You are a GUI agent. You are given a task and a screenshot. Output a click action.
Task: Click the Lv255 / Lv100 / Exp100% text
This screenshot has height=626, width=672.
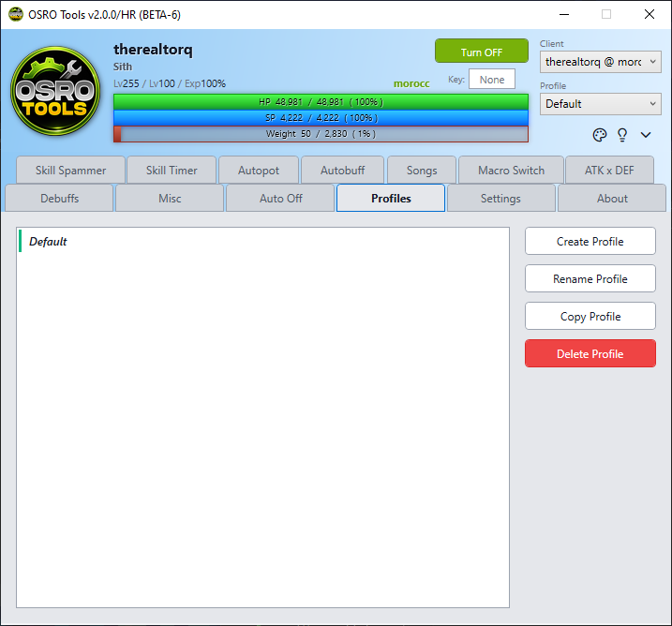(x=170, y=83)
